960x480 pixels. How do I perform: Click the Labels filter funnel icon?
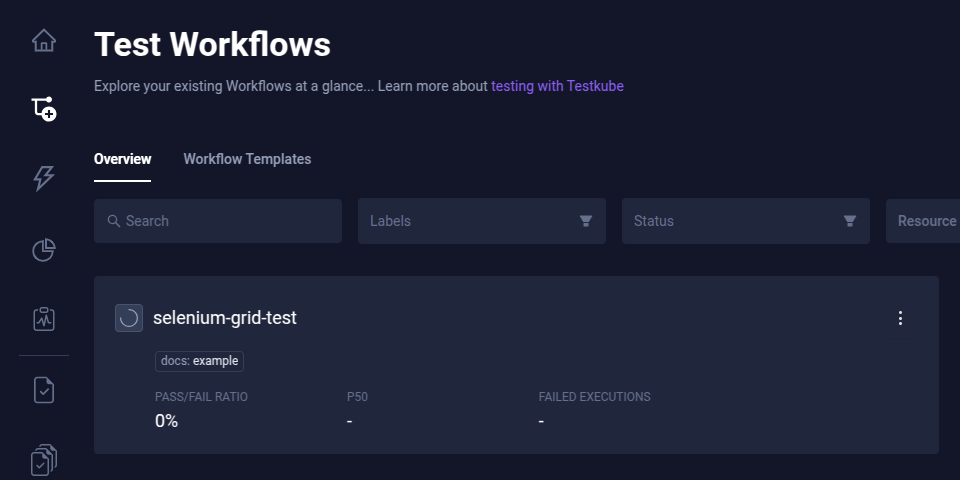point(586,221)
